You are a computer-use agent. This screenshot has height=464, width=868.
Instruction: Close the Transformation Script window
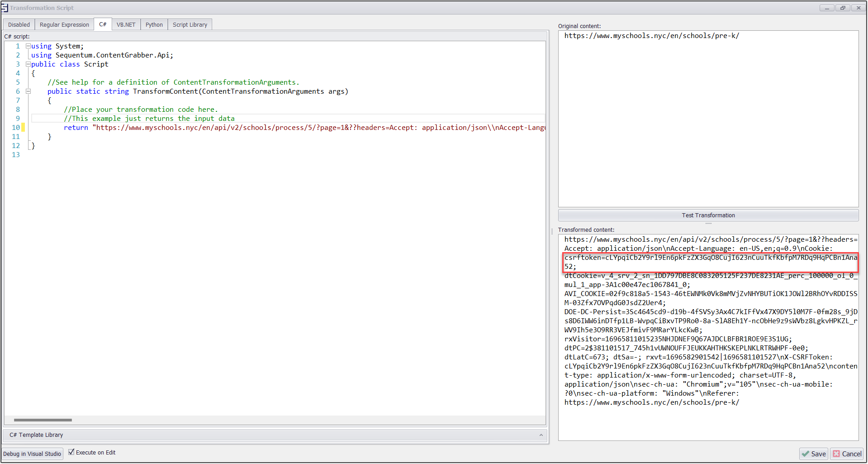[858, 8]
